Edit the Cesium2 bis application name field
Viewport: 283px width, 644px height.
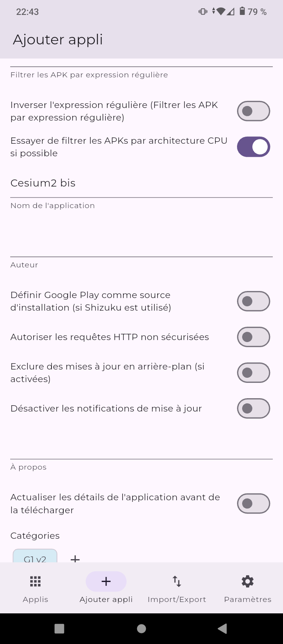click(x=141, y=183)
